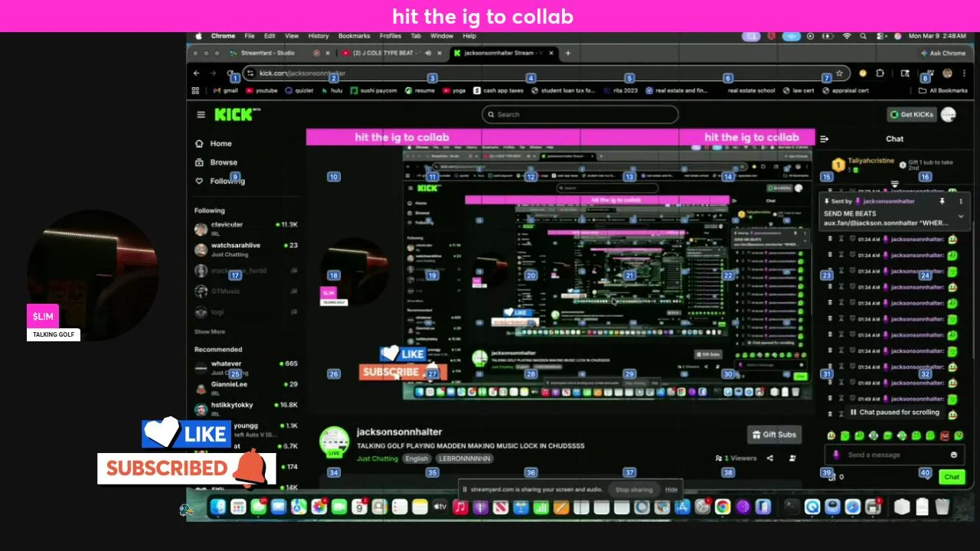
Task: Mute the J COLE TYPE BEAT tab audio
Action: [x=428, y=53]
